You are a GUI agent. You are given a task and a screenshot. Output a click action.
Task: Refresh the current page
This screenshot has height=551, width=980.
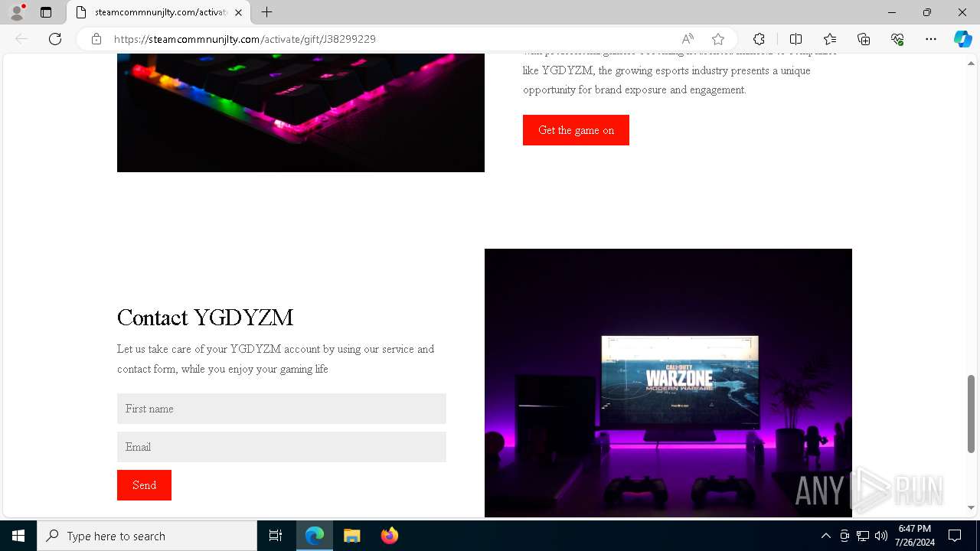tap(55, 39)
